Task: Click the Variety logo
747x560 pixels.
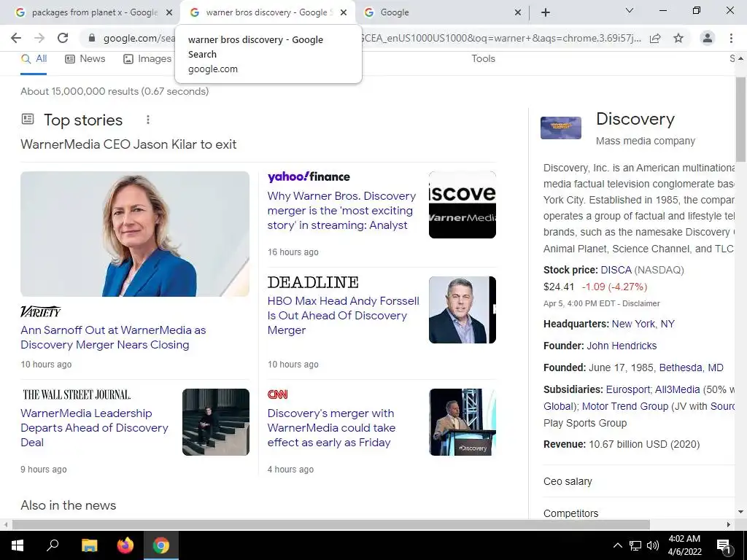Action: pos(41,311)
